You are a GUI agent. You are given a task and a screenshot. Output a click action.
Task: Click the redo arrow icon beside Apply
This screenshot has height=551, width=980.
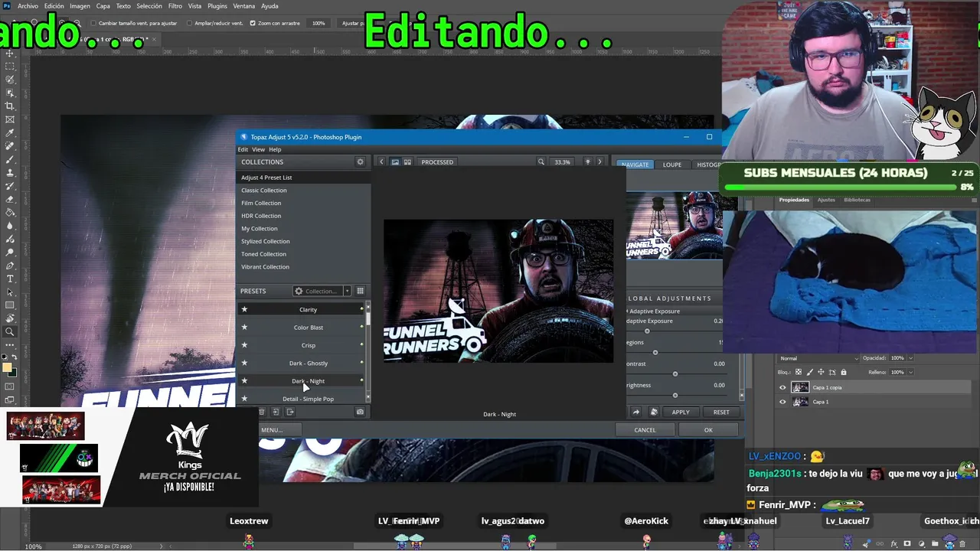635,412
